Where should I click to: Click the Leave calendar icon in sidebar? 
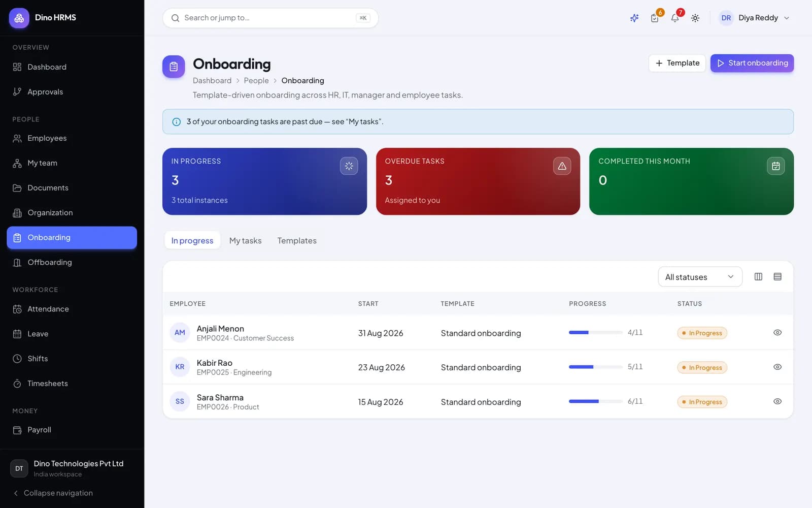tap(17, 334)
